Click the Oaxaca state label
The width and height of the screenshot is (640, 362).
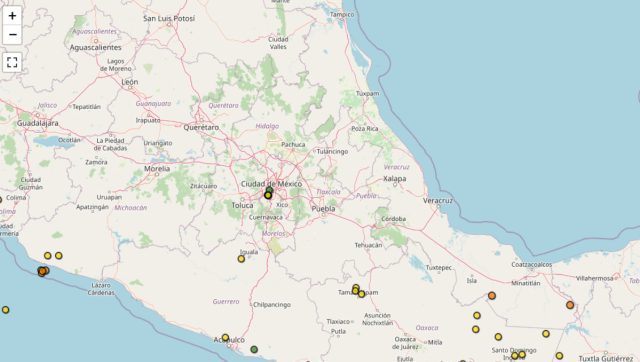click(x=427, y=328)
